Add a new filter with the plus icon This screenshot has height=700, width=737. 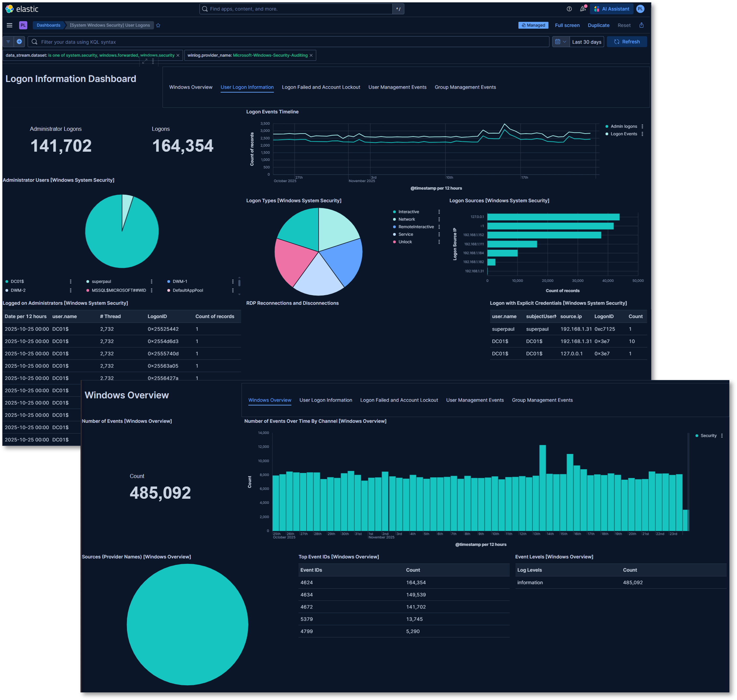[x=19, y=41]
